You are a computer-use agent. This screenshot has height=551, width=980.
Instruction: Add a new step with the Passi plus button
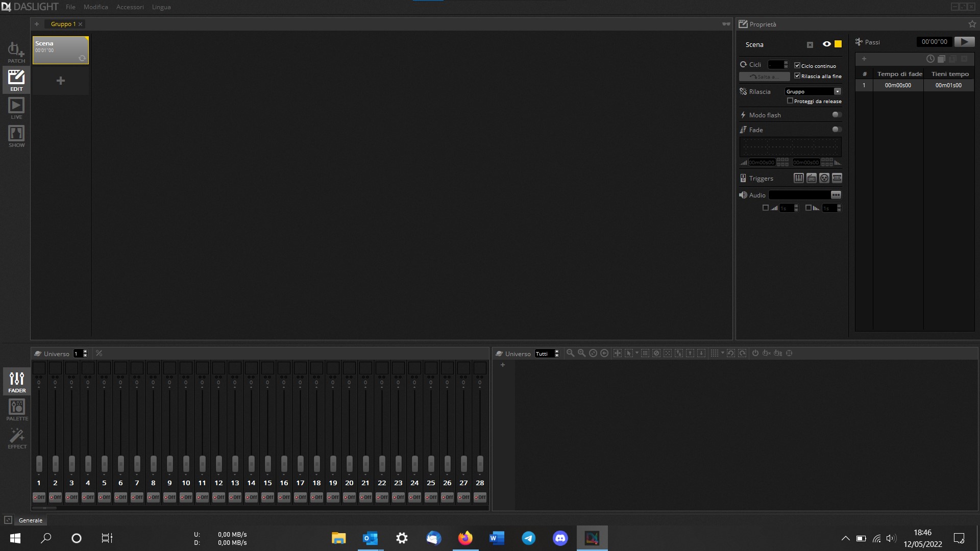[864, 59]
